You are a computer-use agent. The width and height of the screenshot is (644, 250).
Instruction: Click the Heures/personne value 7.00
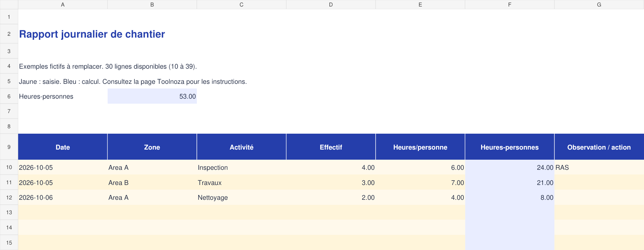click(420, 183)
